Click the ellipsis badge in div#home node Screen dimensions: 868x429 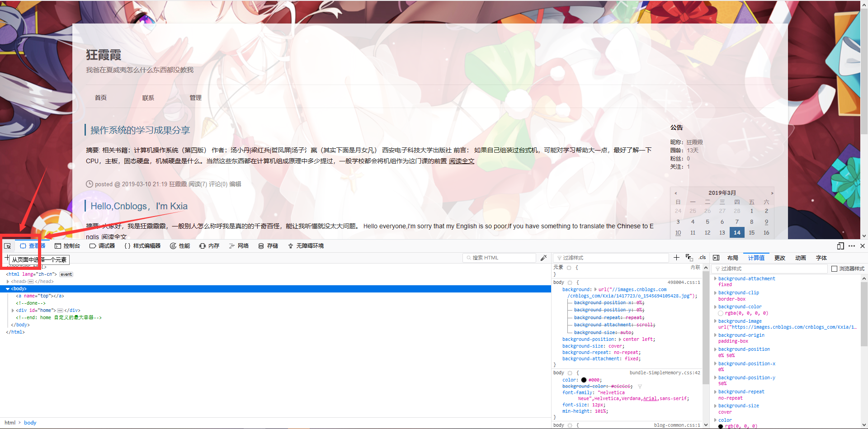pos(60,311)
